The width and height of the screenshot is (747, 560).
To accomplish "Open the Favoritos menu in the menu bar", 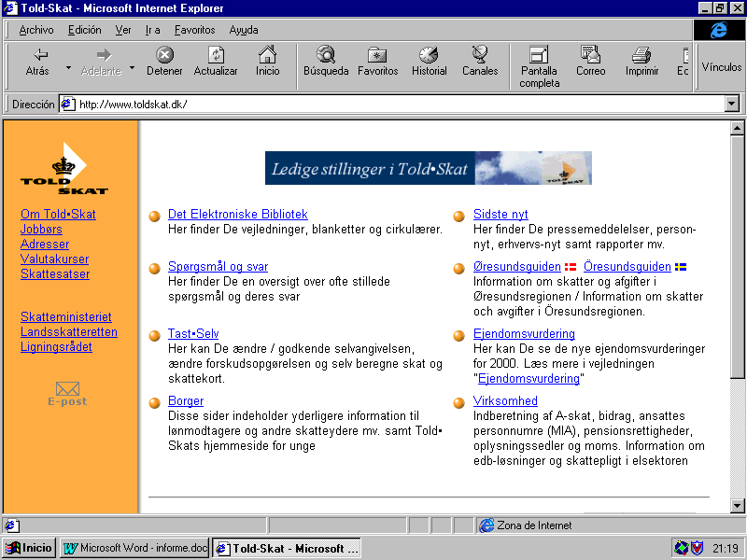I will (194, 30).
